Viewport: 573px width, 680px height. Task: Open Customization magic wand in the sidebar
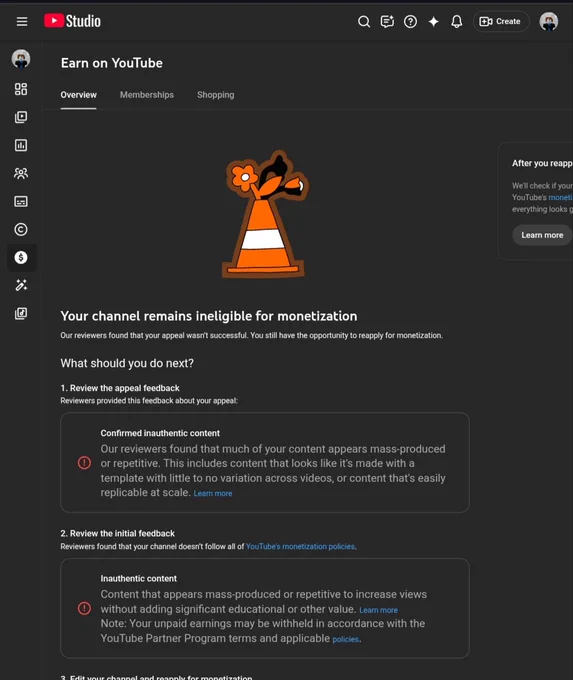coord(21,285)
